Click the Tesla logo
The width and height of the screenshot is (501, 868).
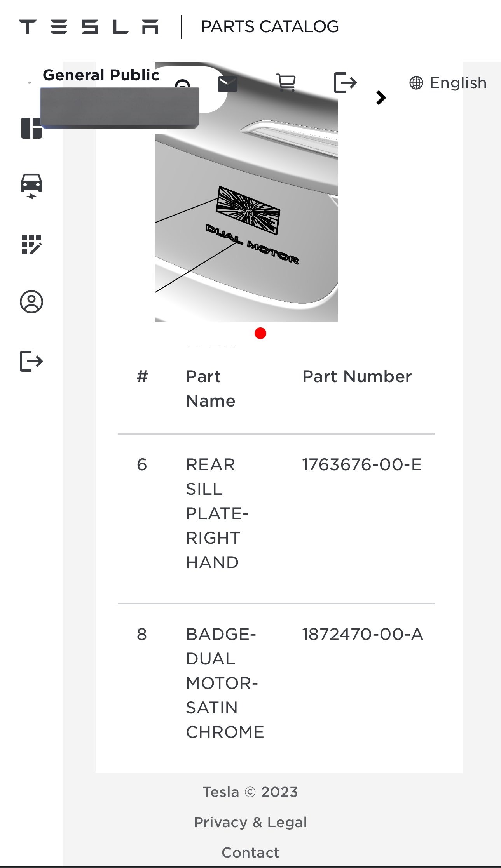[89, 27]
